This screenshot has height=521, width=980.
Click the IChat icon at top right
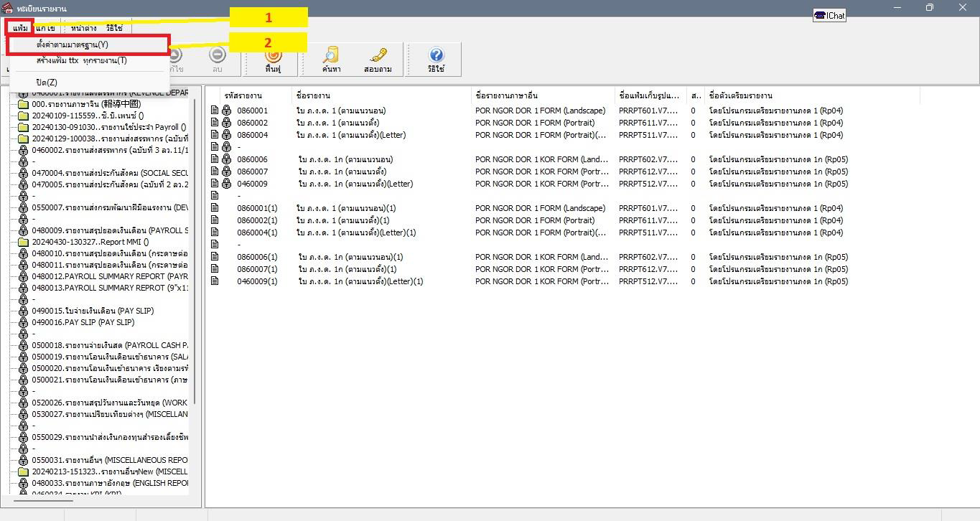pos(829,16)
